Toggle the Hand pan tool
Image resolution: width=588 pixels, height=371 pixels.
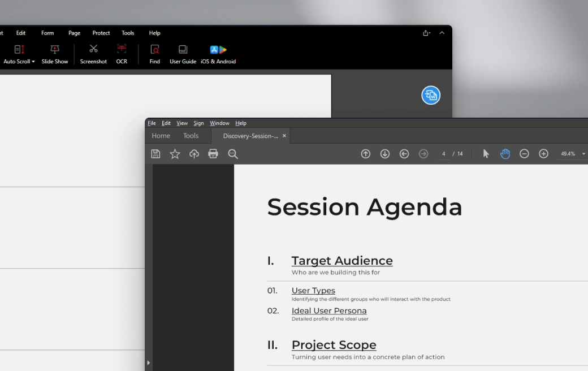point(505,154)
